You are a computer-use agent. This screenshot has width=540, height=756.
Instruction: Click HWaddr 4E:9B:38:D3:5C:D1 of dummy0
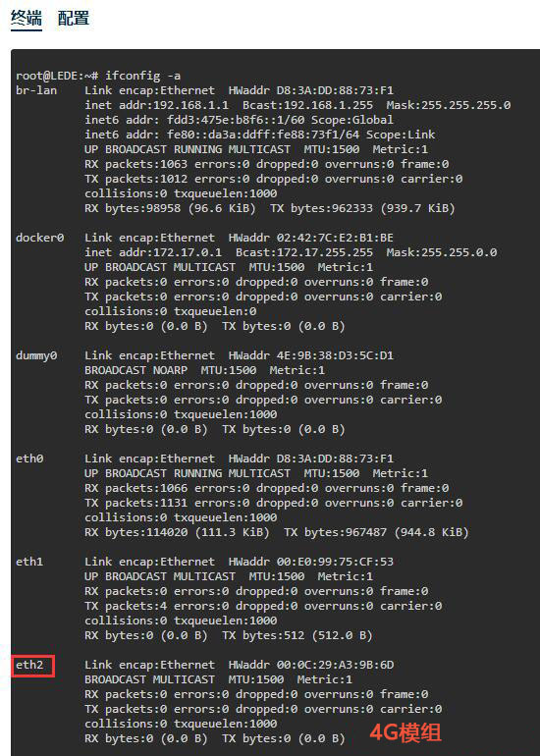click(x=311, y=355)
